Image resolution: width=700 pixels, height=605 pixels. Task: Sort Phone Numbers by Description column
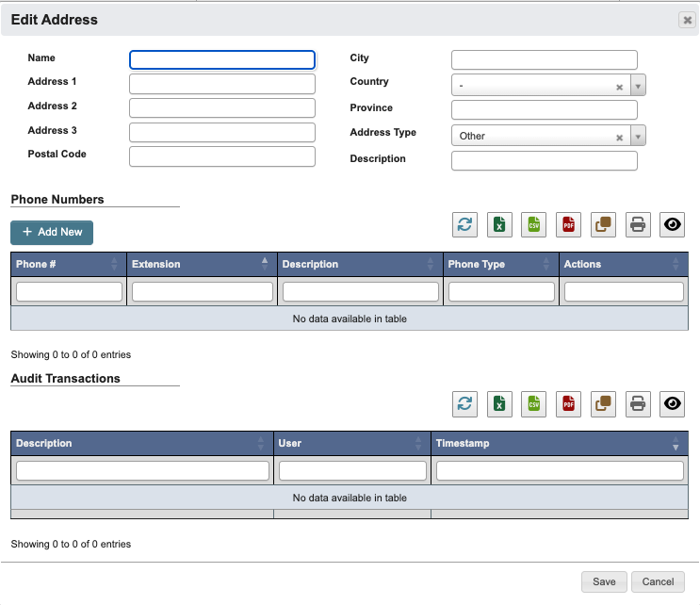tap(360, 264)
